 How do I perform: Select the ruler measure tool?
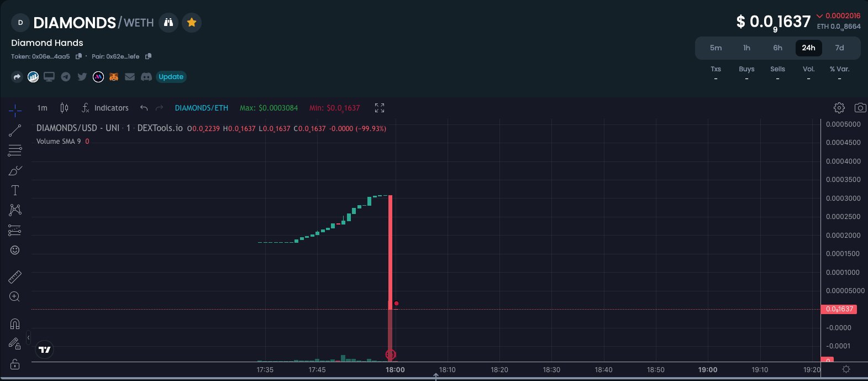click(x=15, y=276)
